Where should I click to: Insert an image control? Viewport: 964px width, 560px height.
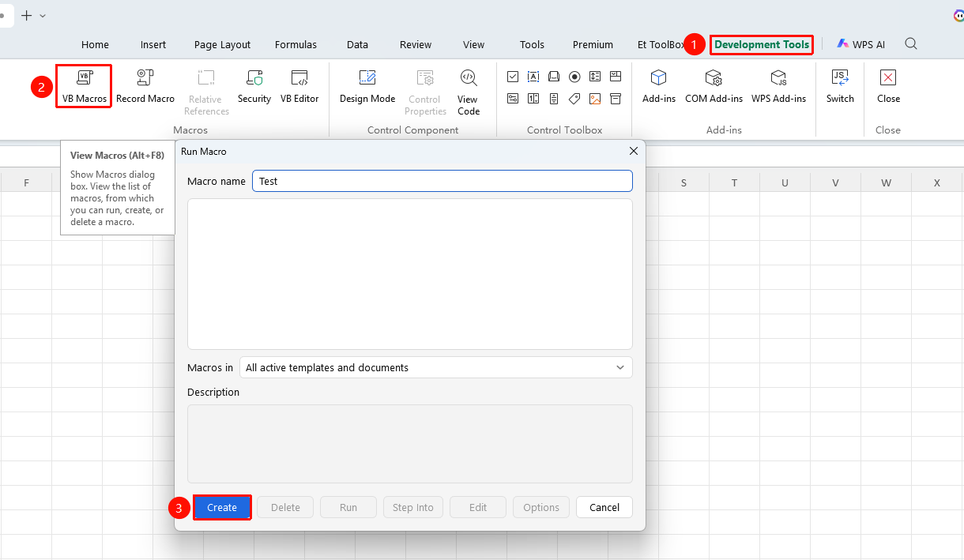(595, 99)
